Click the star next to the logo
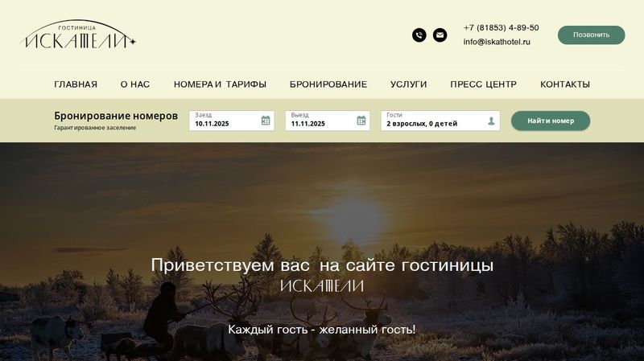 point(133,42)
